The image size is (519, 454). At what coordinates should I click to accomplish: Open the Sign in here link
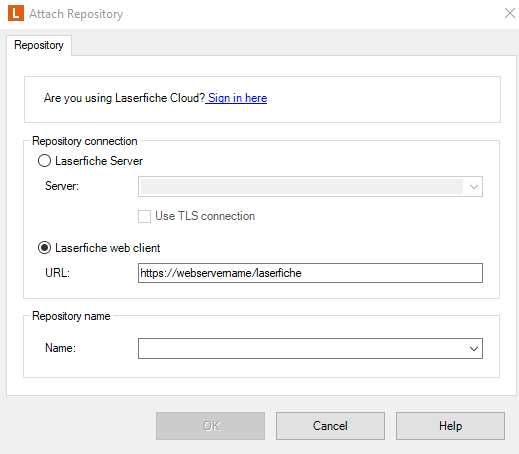pos(237,98)
